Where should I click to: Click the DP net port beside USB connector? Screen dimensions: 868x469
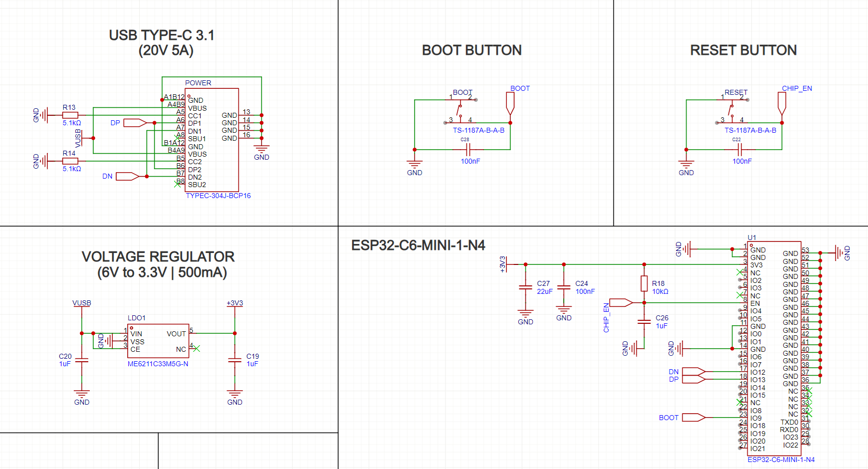tap(135, 123)
